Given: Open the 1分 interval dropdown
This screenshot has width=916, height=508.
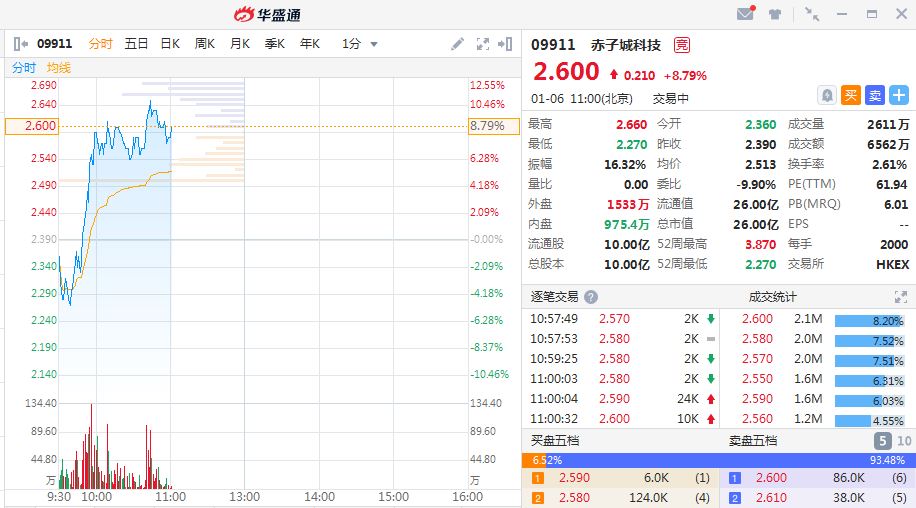Looking at the screenshot, I should (x=359, y=44).
